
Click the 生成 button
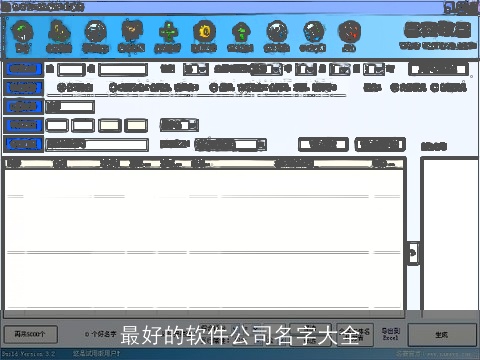442,334
